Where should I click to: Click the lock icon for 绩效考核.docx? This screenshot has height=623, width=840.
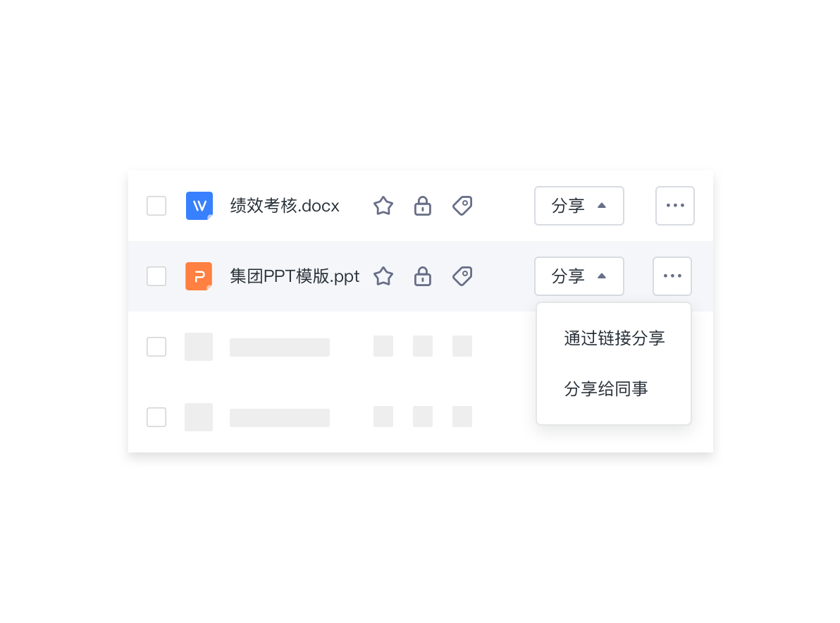tap(423, 206)
